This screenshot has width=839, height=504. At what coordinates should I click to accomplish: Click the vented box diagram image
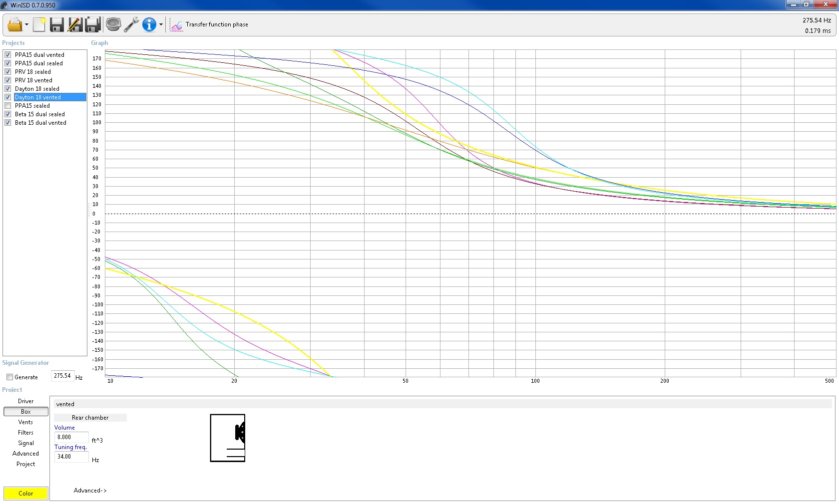click(x=228, y=438)
